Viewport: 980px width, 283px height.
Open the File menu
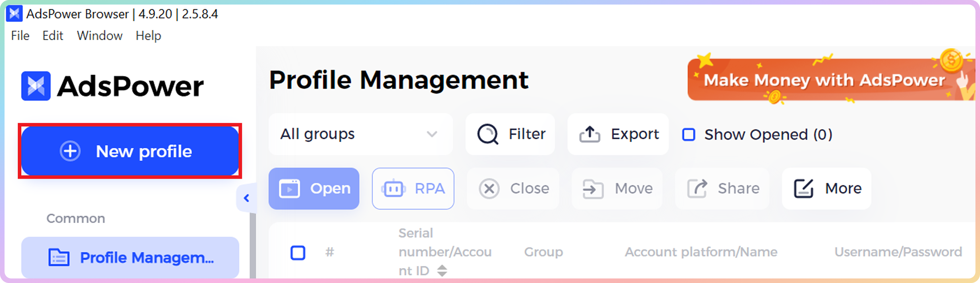20,36
